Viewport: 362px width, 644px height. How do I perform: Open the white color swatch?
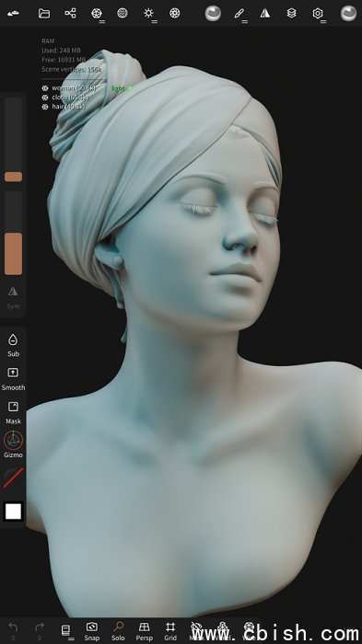tap(13, 512)
